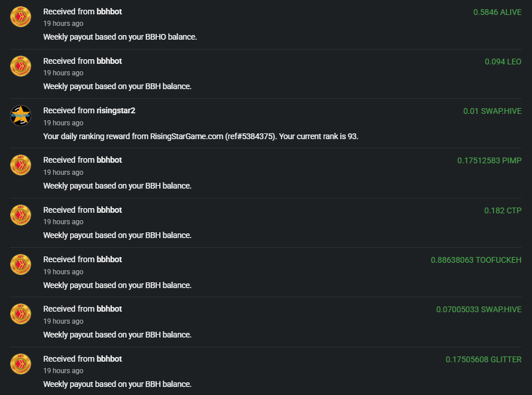Select the 0.094 LEO amount

tap(503, 62)
